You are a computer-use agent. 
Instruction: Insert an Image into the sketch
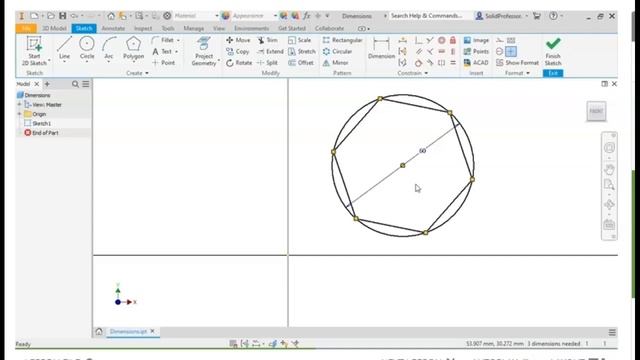[476, 40]
